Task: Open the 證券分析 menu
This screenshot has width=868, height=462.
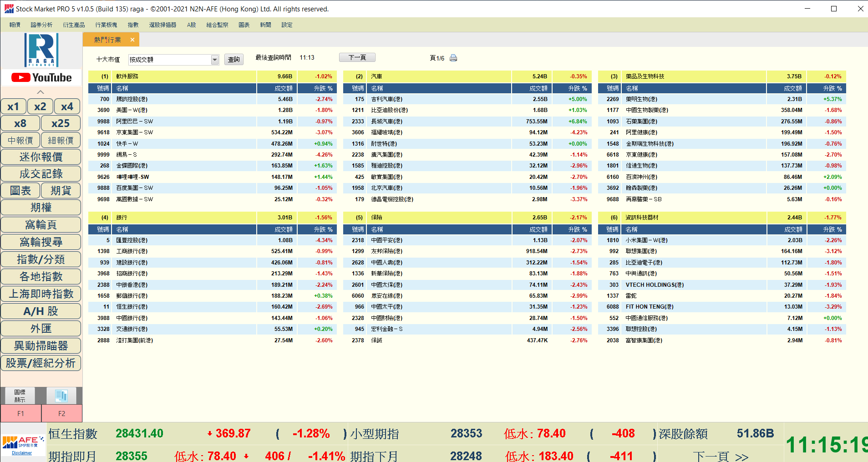Action: tap(41, 25)
